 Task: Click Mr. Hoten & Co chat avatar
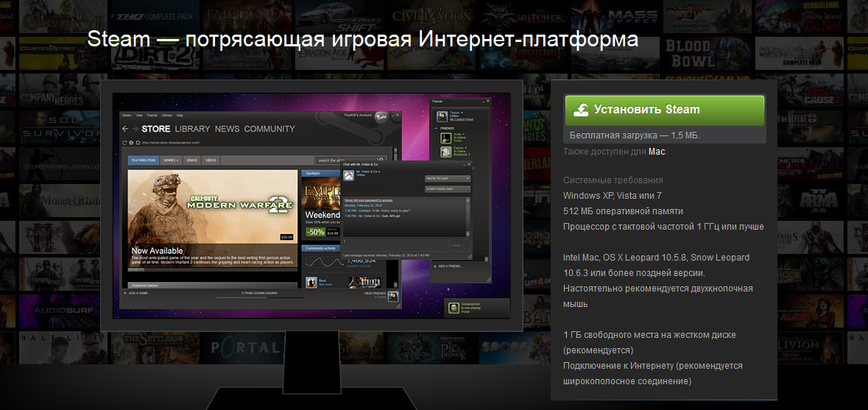(x=349, y=175)
